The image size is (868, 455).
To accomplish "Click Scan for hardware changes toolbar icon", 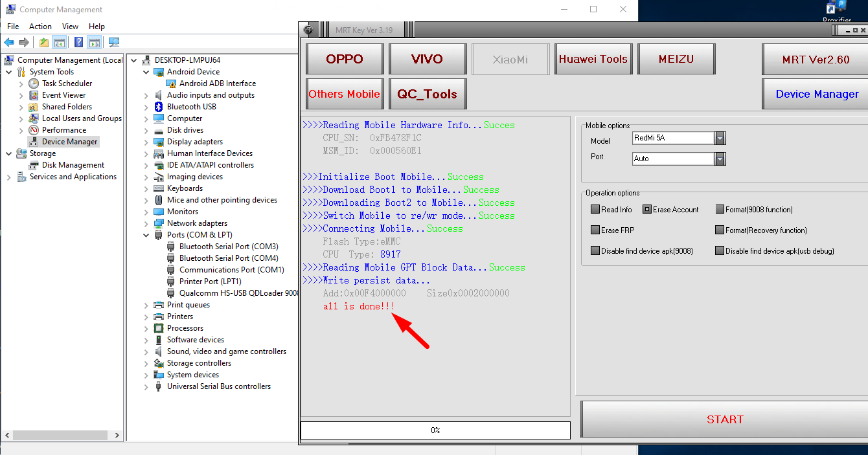I will [x=114, y=43].
